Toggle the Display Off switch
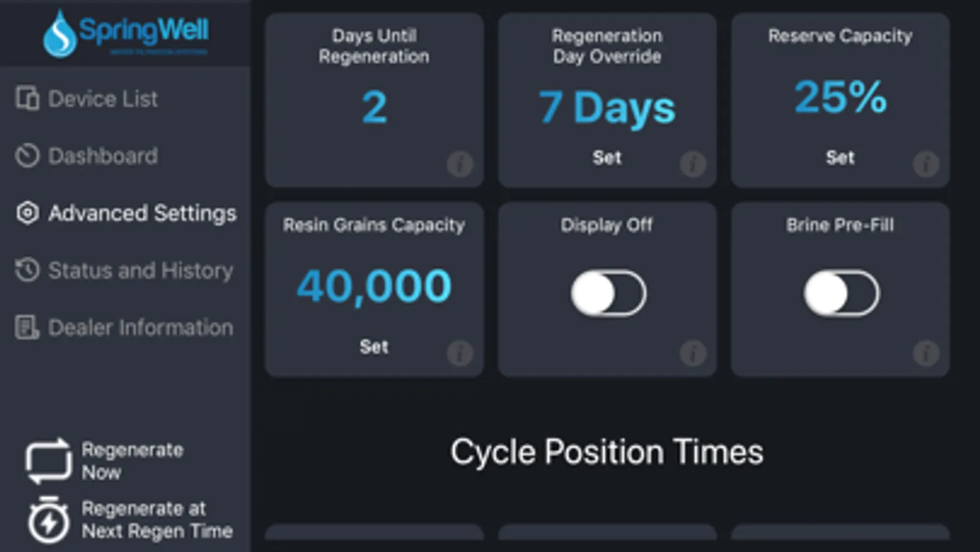Viewport: 980px width, 552px height. [x=608, y=293]
